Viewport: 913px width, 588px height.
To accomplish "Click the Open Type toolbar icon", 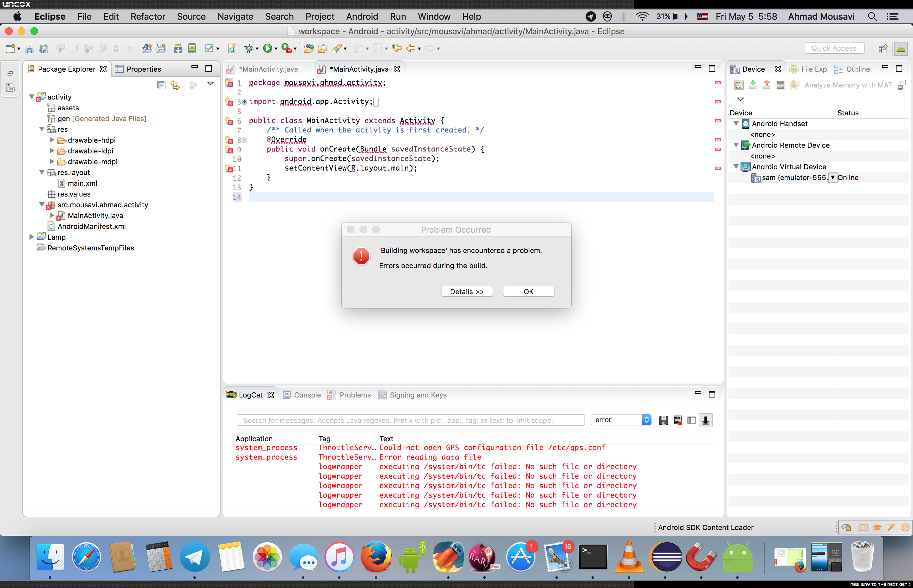I will (308, 48).
